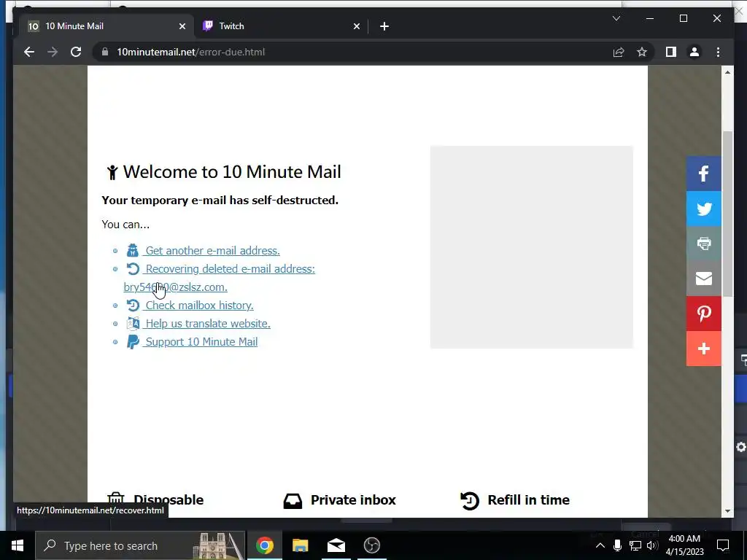
Task: Click the spy icon beside Get another e-mail
Action: pos(133,251)
